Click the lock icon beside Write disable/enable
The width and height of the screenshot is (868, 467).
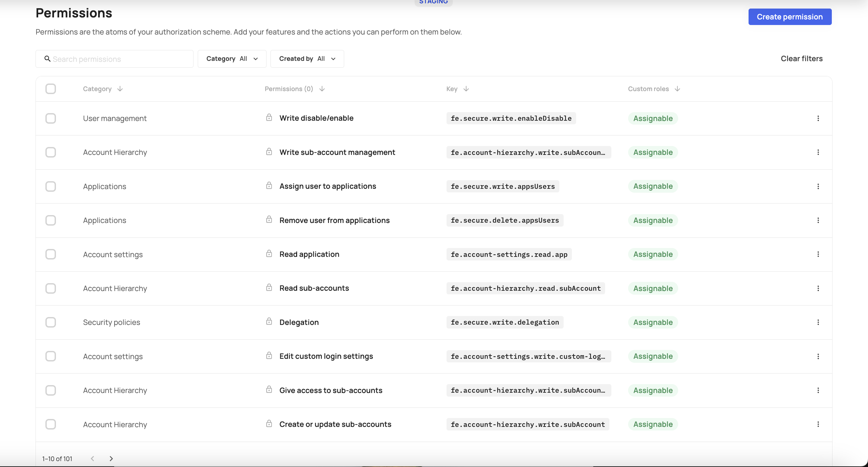(x=269, y=117)
